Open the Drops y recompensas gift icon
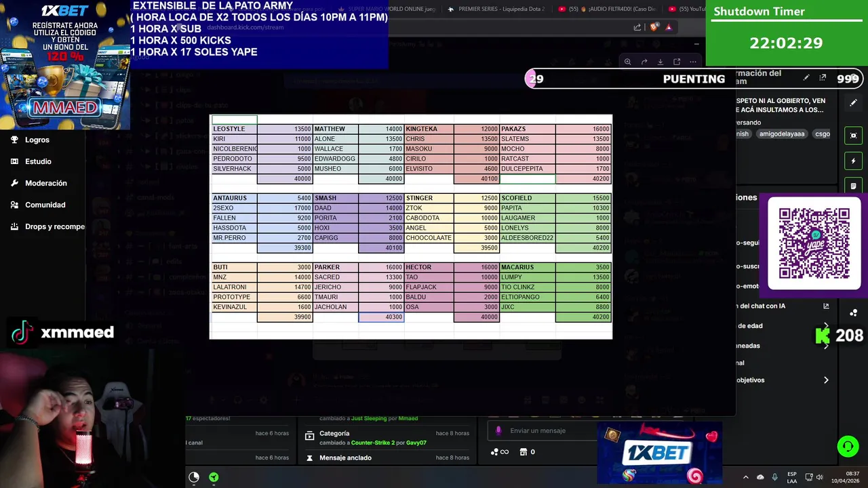This screenshot has height=488, width=868. tap(14, 226)
